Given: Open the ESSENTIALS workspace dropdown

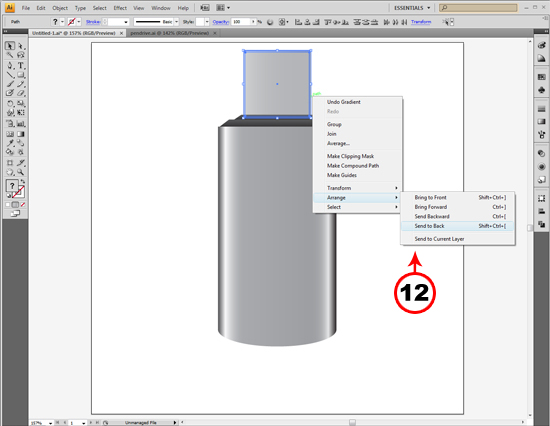Looking at the screenshot, I should [x=412, y=8].
